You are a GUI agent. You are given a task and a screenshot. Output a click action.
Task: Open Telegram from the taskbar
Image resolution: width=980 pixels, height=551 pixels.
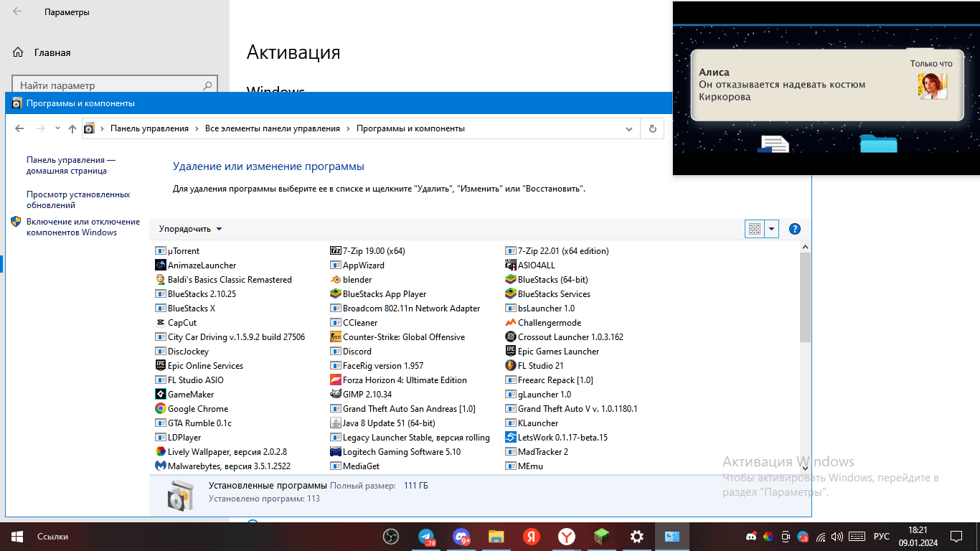click(x=426, y=537)
